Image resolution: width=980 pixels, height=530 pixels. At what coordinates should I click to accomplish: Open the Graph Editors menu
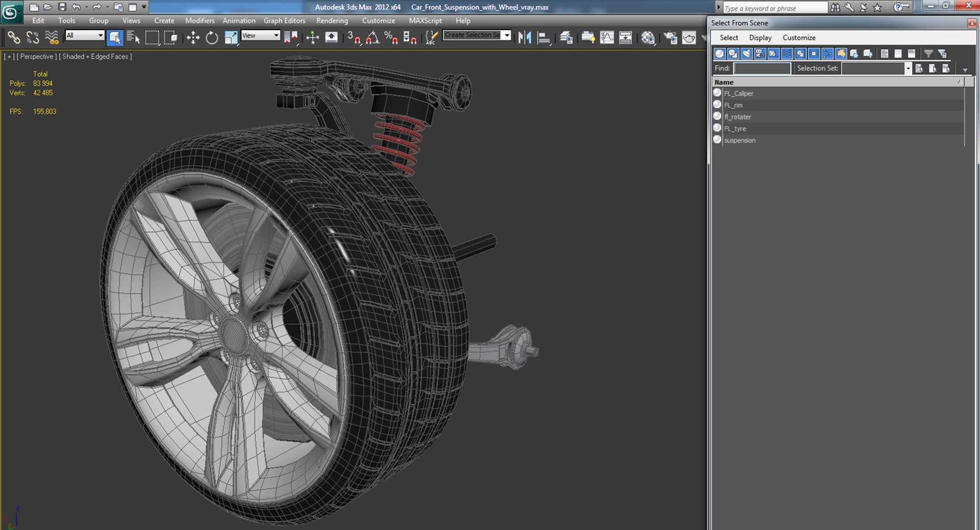click(284, 21)
